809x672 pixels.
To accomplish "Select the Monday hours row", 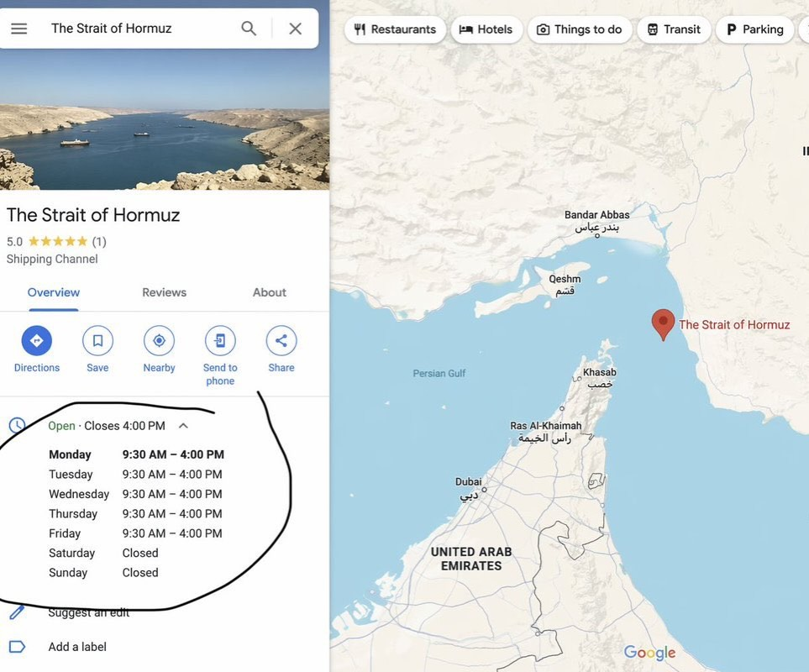I will tap(137, 454).
